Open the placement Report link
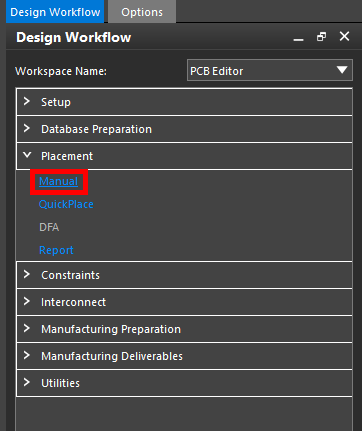The image size is (362, 431). pos(56,250)
